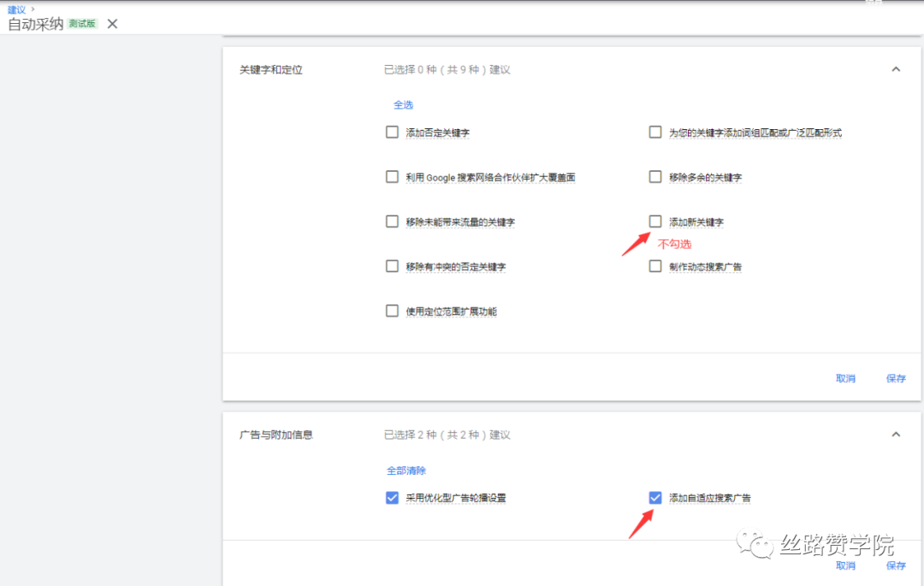Enable 制作动态搜索广告 checkbox
The image size is (924, 586).
coord(655,266)
